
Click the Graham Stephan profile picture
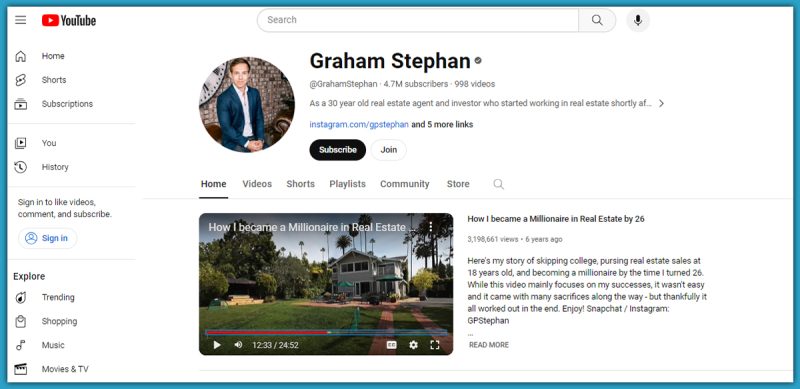(246, 105)
